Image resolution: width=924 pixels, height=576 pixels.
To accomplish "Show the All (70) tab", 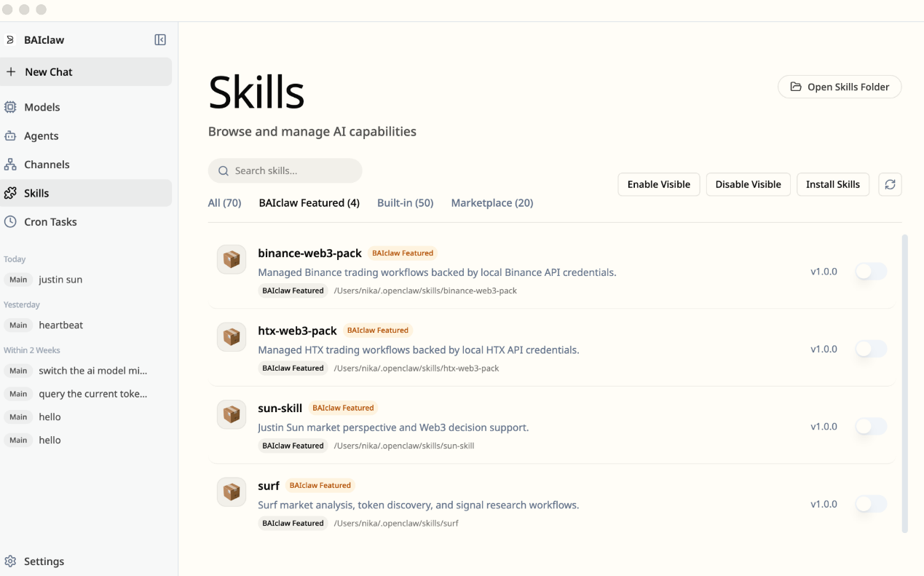I will click(224, 203).
